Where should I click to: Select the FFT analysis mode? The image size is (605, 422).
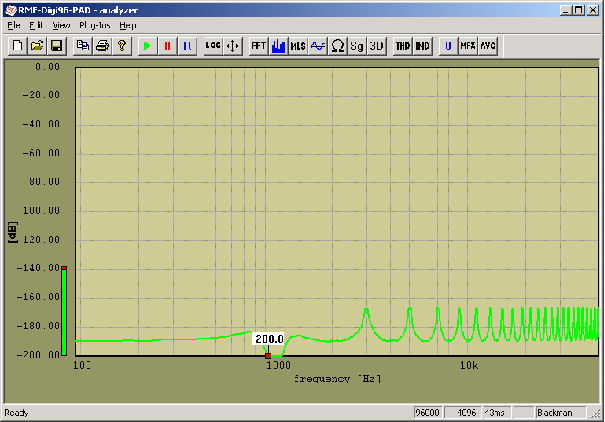tap(258, 46)
